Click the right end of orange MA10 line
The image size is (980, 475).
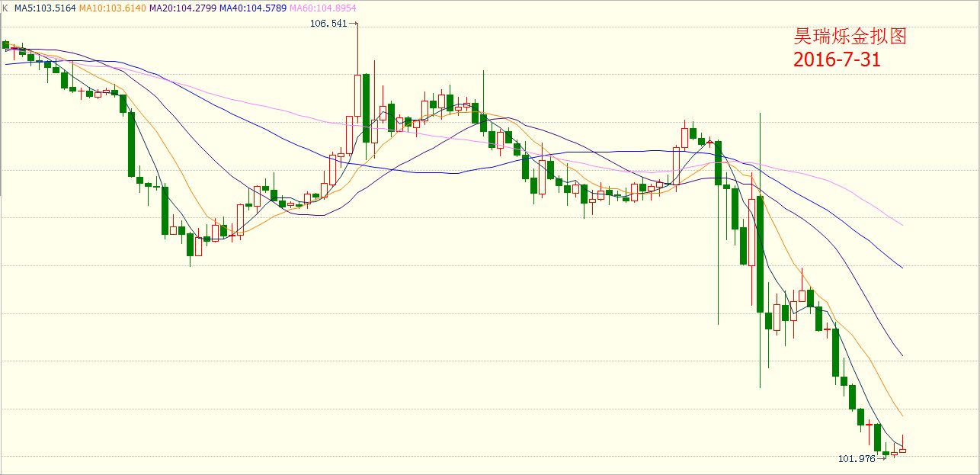[x=902, y=415]
